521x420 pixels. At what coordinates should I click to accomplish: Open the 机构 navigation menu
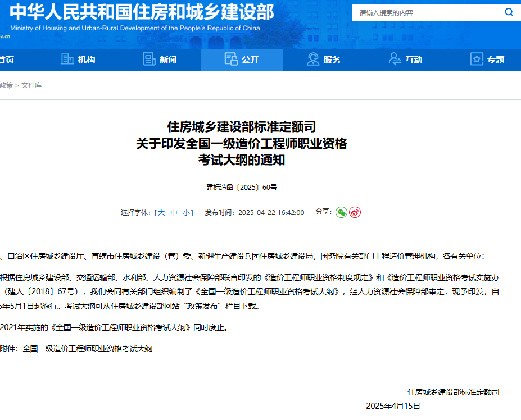tap(86, 60)
